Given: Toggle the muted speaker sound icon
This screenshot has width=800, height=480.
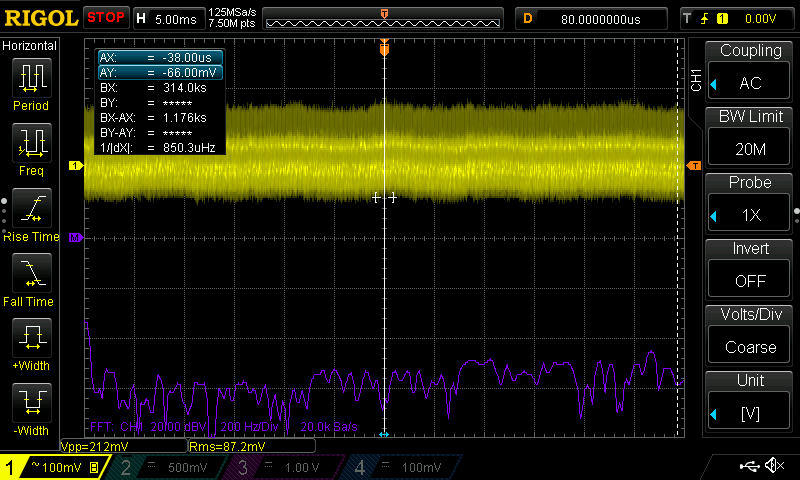Looking at the screenshot, I should click(x=774, y=465).
